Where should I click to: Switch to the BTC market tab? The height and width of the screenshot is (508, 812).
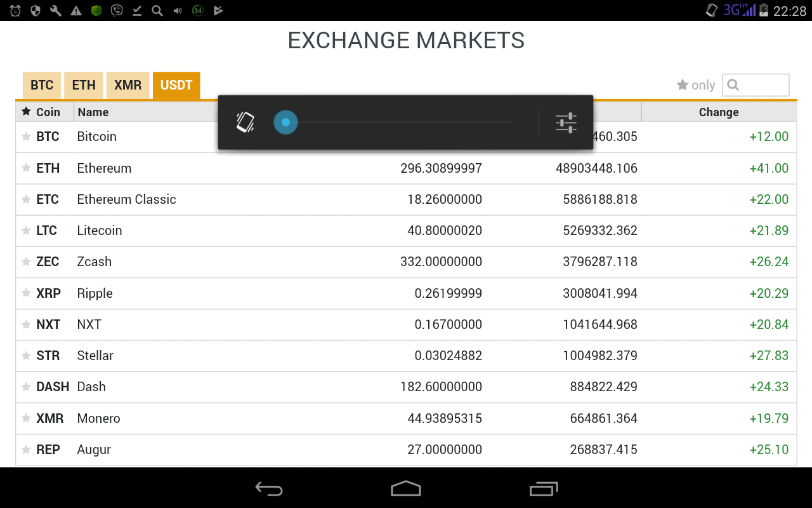pyautogui.click(x=42, y=85)
